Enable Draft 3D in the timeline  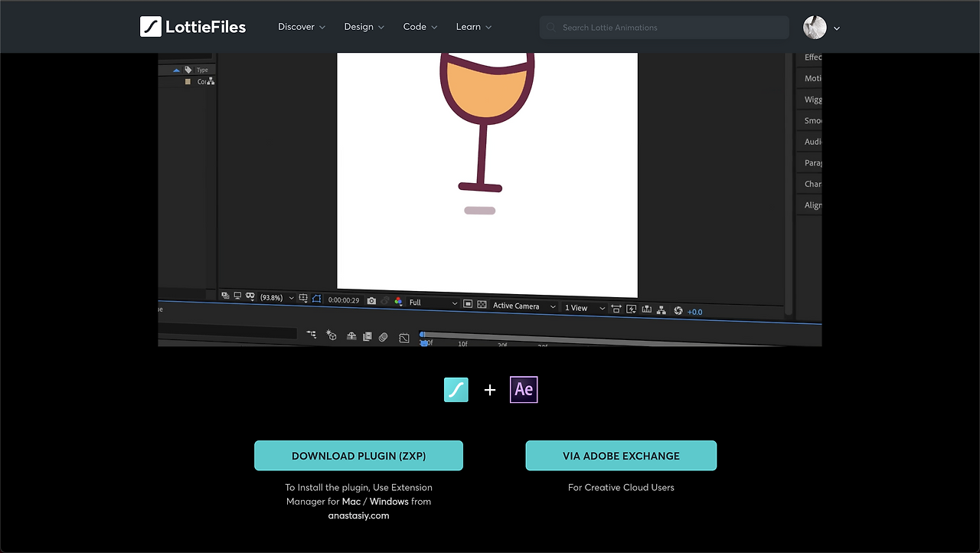(x=332, y=335)
